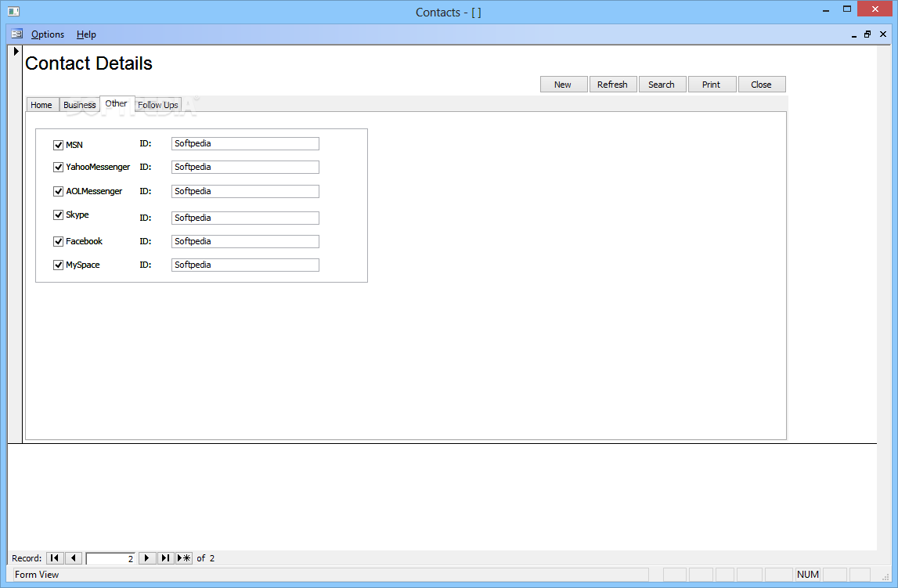898x588 pixels.
Task: Select the MySpace ID field
Action: [x=245, y=265]
